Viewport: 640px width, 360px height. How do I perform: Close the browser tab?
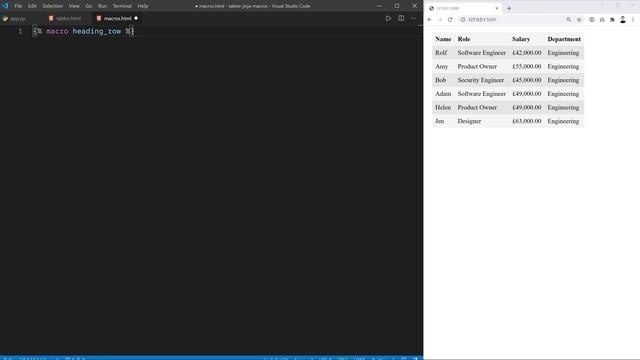[x=497, y=8]
